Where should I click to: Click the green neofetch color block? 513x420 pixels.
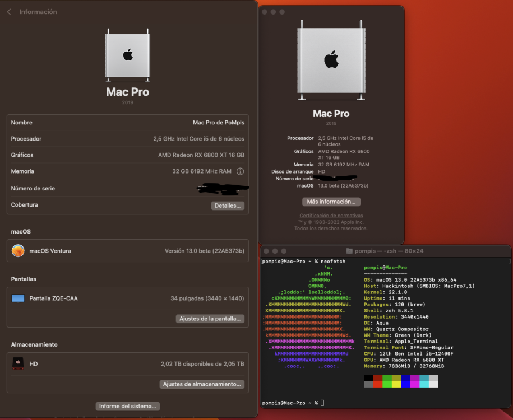(387, 378)
